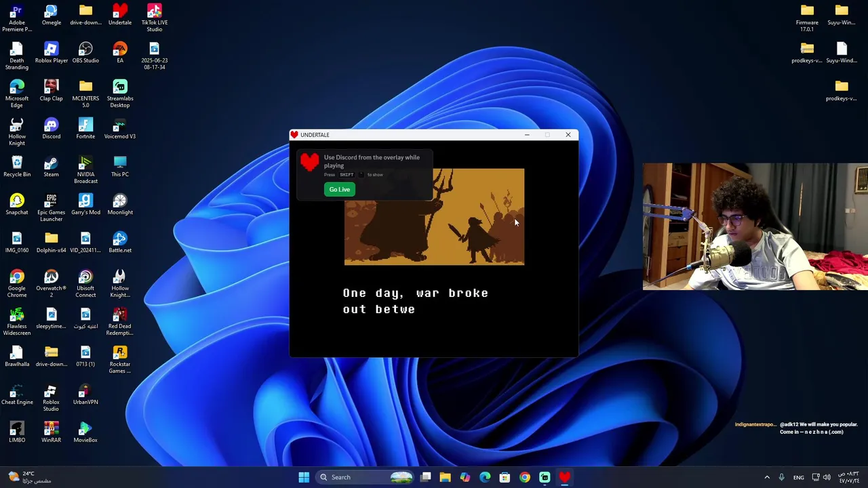Minimize the UNDERTALE window

[x=527, y=135]
